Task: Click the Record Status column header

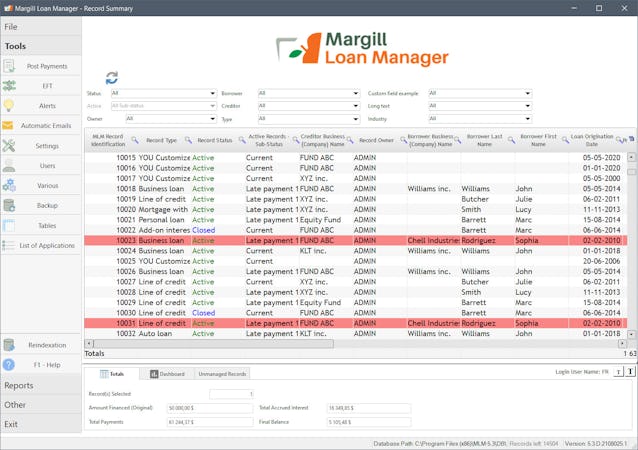Action: pos(214,140)
